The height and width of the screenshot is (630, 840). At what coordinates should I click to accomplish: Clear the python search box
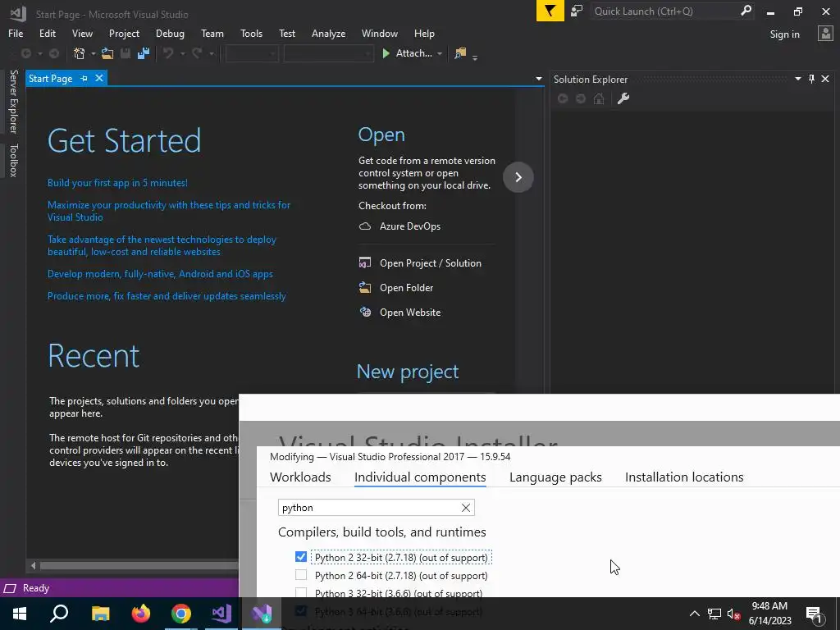466,508
